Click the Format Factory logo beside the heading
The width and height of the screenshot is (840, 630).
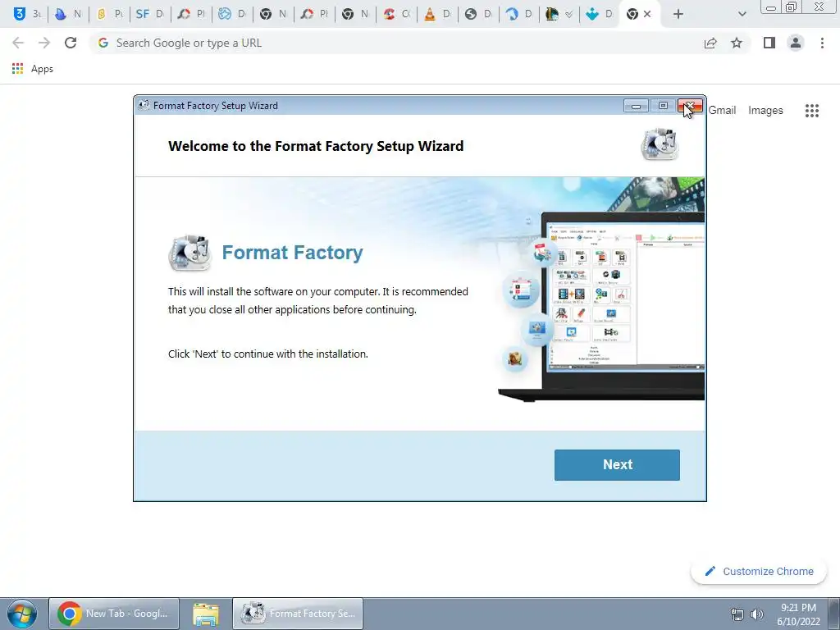190,253
